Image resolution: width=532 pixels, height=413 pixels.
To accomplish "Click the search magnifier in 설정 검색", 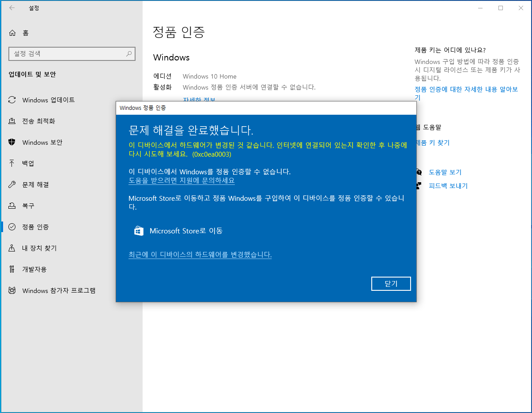I will [x=129, y=54].
